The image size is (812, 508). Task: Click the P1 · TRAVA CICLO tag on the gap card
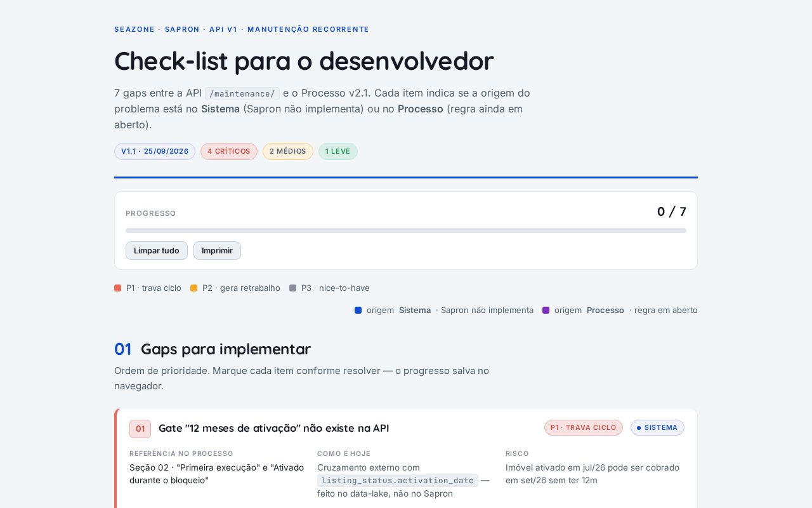point(584,427)
